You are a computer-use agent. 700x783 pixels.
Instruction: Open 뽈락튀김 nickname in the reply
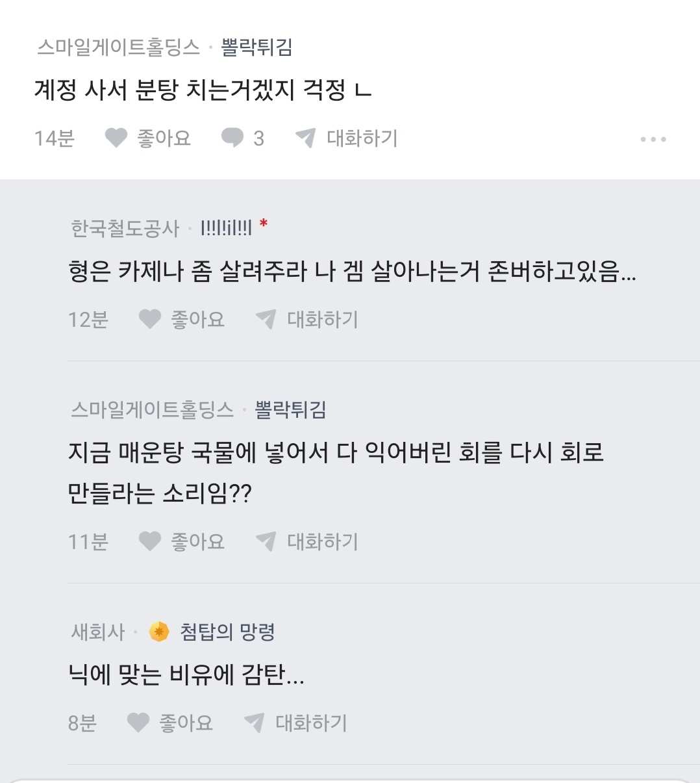coord(290,409)
